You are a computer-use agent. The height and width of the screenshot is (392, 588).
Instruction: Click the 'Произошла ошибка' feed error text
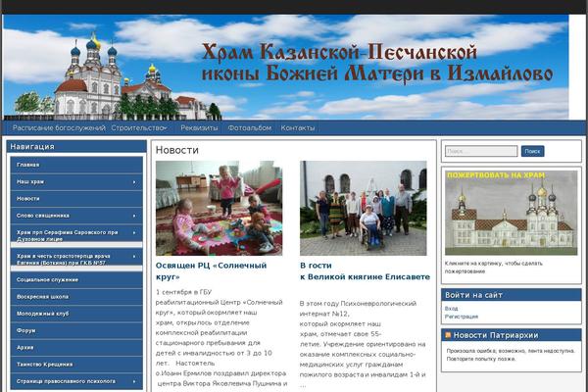pos(511,355)
